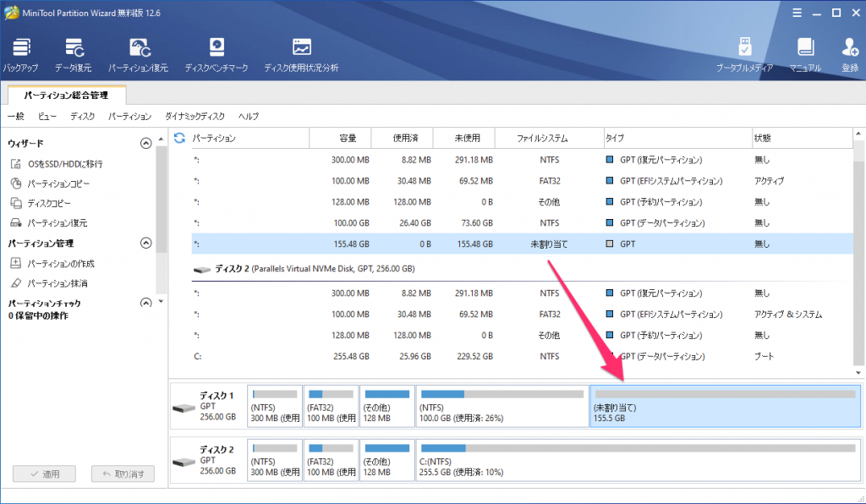Click ディスク 2 header row in list
Viewport: 866px width, 504px height.
(x=522, y=269)
